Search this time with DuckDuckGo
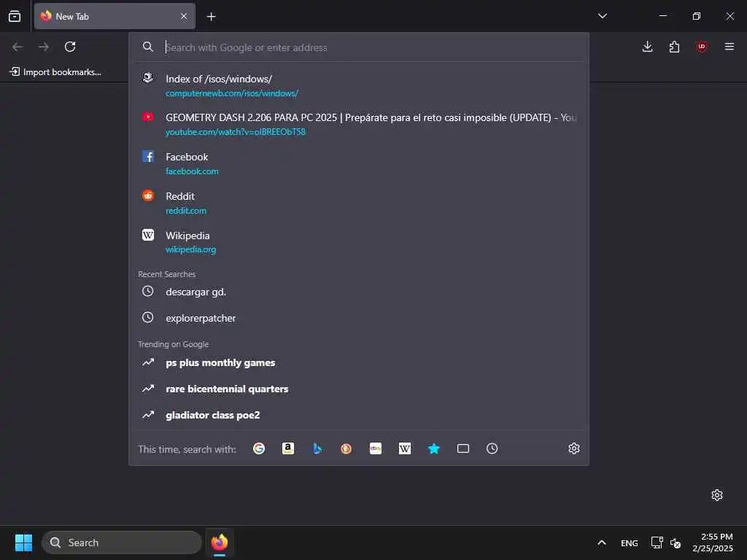Viewport: 747px width, 560px height. 347,448
